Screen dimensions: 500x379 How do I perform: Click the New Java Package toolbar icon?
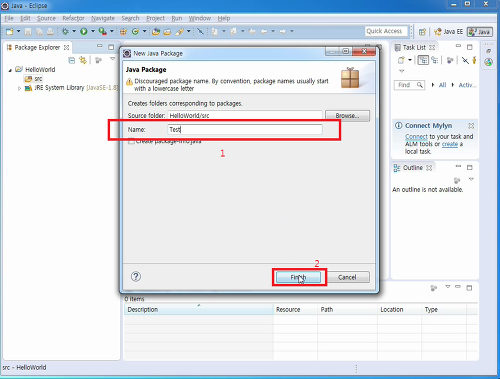click(123, 32)
